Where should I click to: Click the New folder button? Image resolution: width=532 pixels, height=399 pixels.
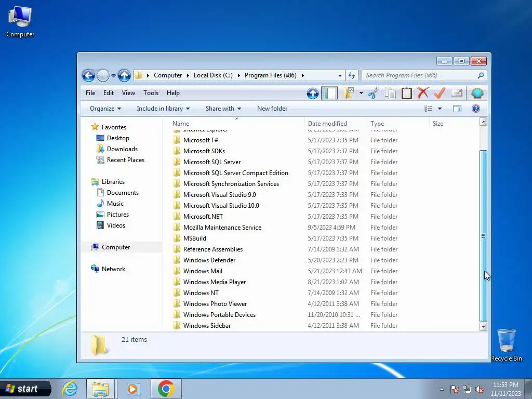click(x=272, y=109)
